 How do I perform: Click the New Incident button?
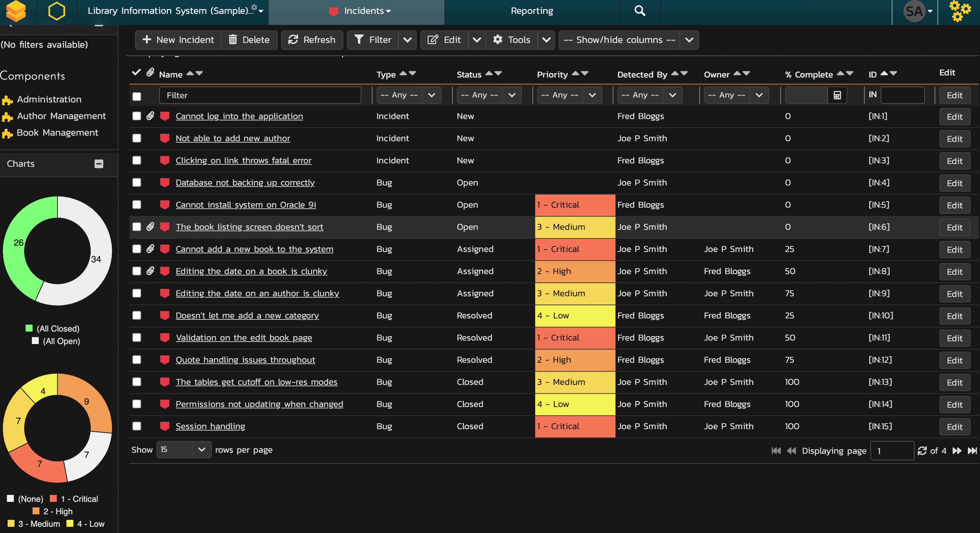[x=178, y=40]
